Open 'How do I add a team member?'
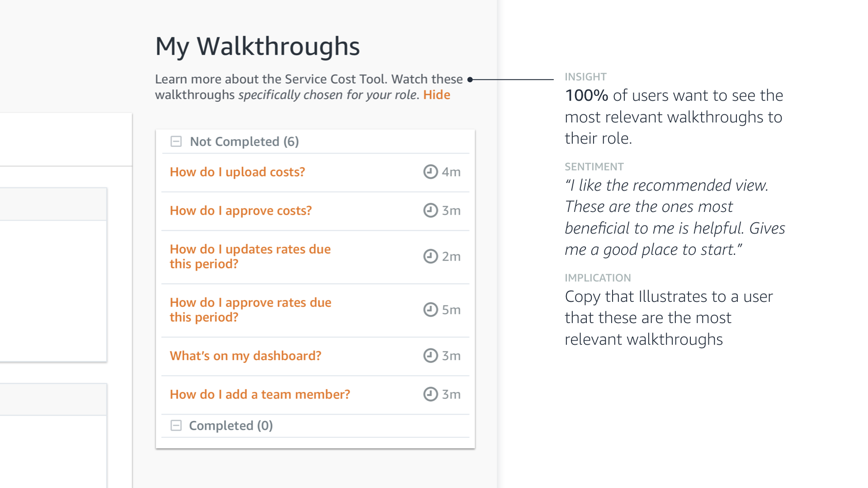The width and height of the screenshot is (868, 488). pyautogui.click(x=260, y=394)
